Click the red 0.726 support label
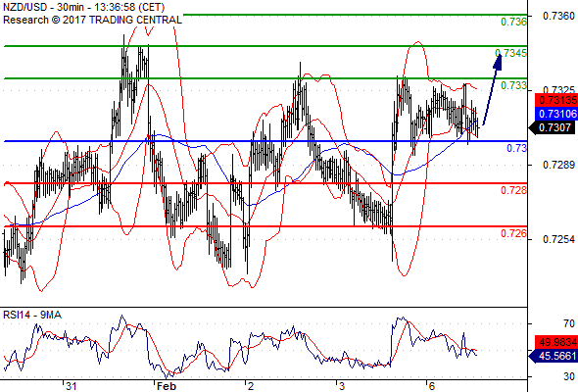Viewport: 578px width, 392px height. (513, 233)
